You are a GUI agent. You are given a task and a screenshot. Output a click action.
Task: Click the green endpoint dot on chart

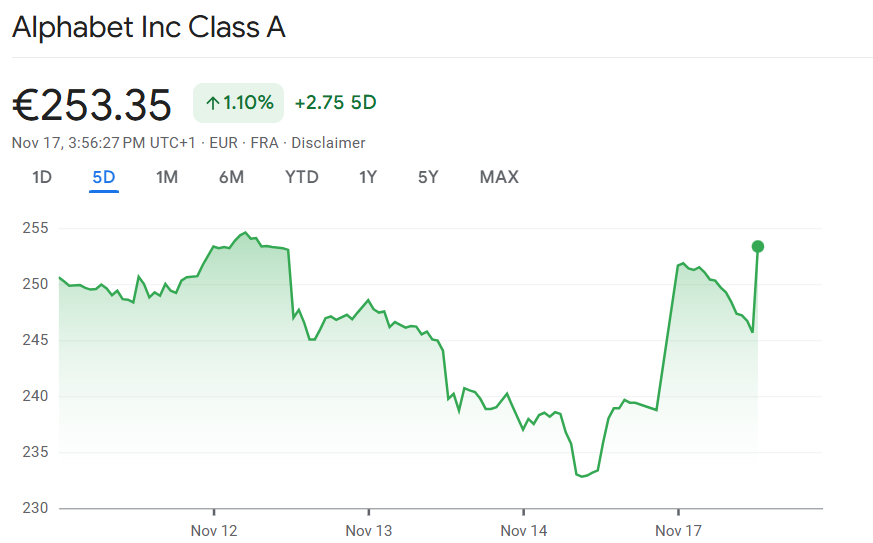[758, 246]
